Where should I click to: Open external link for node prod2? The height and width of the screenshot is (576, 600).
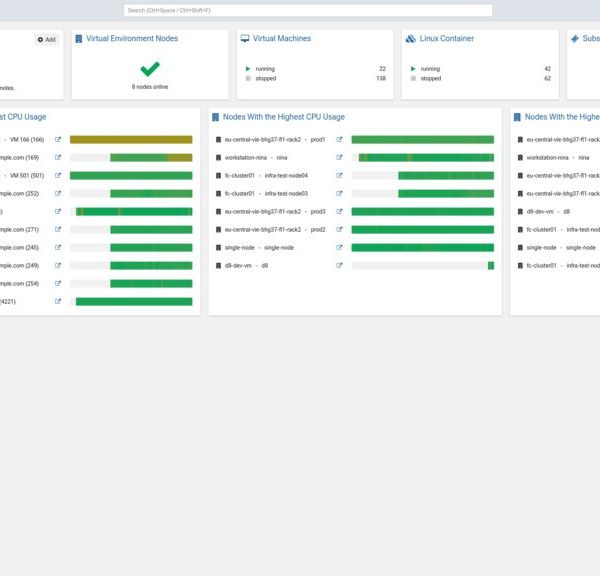point(339,229)
